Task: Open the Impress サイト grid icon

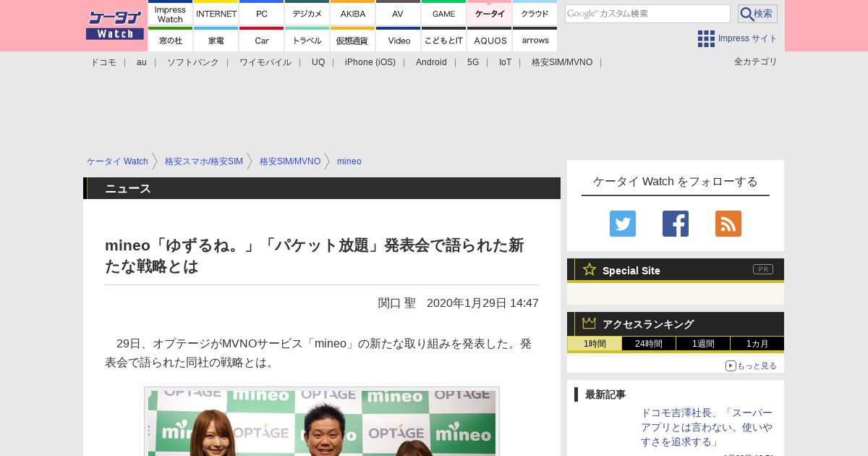Action: [x=706, y=38]
